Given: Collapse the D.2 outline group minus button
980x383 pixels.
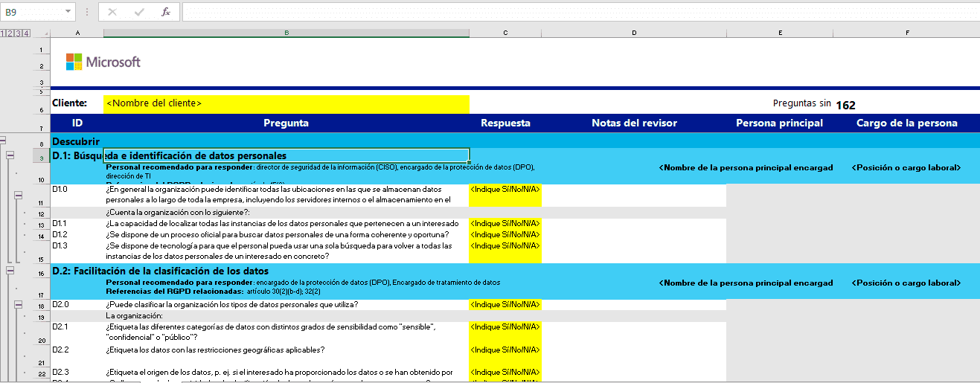Looking at the screenshot, I should pos(10,271).
